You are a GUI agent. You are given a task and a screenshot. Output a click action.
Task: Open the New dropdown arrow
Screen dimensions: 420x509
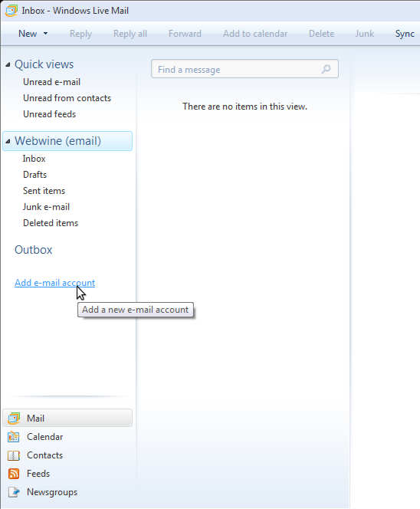(x=45, y=34)
